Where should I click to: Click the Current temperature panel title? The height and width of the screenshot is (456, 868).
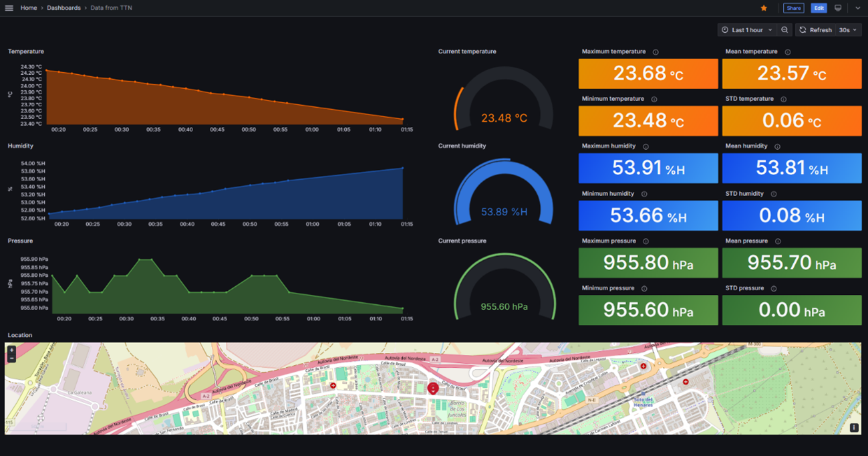467,51
